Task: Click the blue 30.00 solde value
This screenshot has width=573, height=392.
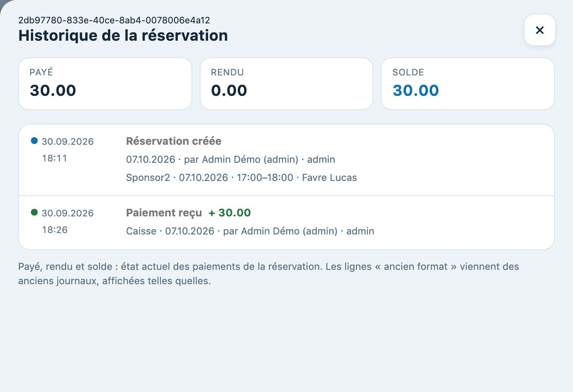Action: click(416, 90)
